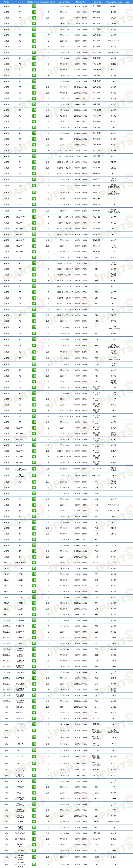This screenshot has width=133, height=868.
Task: Click the Marka column header
Action: point(6,2)
